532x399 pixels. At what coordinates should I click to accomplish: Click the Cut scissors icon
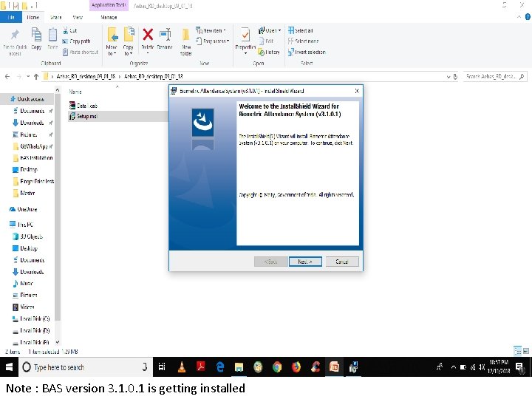[x=66, y=30]
